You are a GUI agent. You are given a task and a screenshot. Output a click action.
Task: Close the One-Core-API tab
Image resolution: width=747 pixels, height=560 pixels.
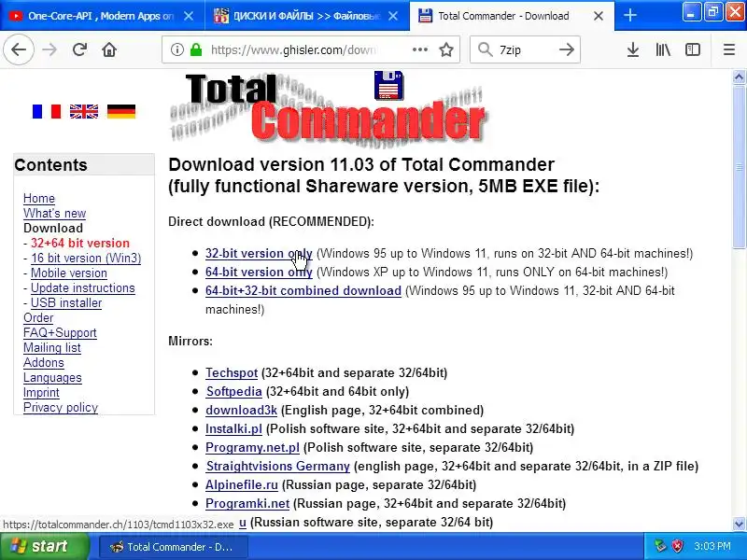click(x=189, y=16)
